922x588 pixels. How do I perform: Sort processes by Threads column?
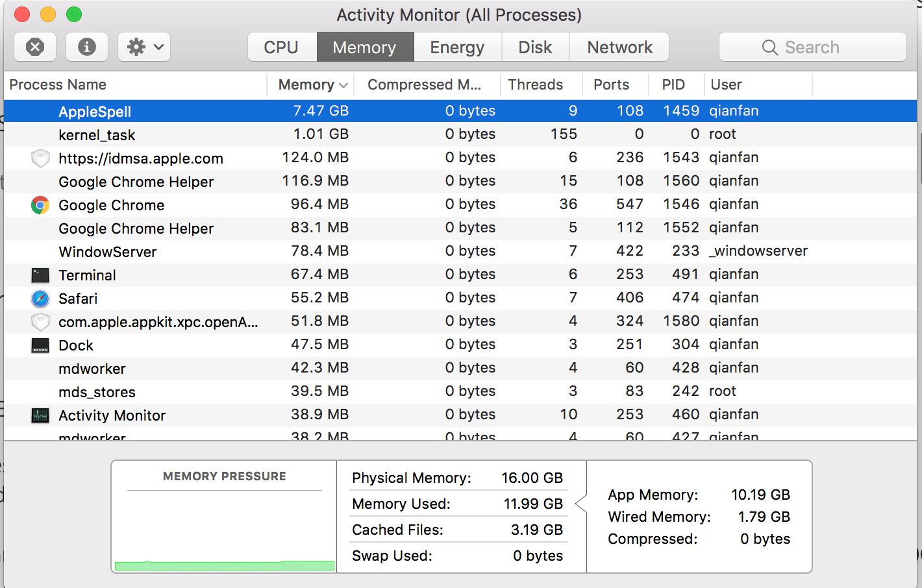[535, 85]
